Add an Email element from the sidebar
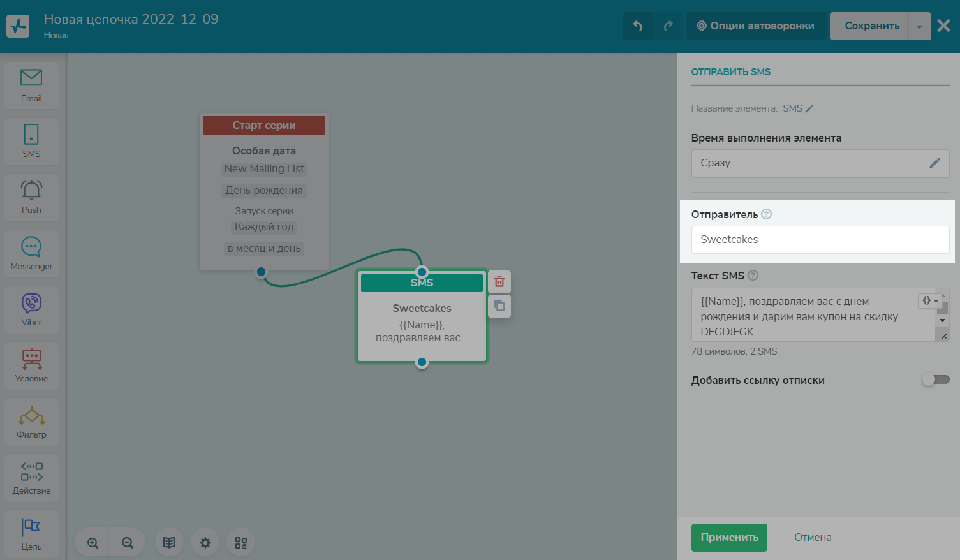The image size is (960, 560). 31,85
